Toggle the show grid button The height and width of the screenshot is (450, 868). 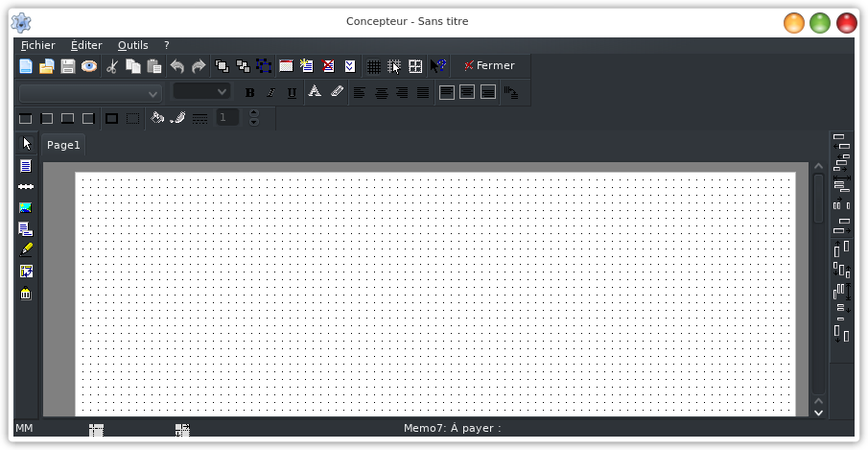point(374,66)
